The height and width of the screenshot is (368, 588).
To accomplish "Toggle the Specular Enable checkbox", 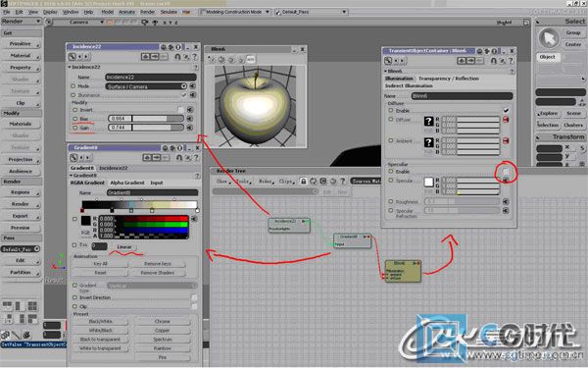I will 506,172.
